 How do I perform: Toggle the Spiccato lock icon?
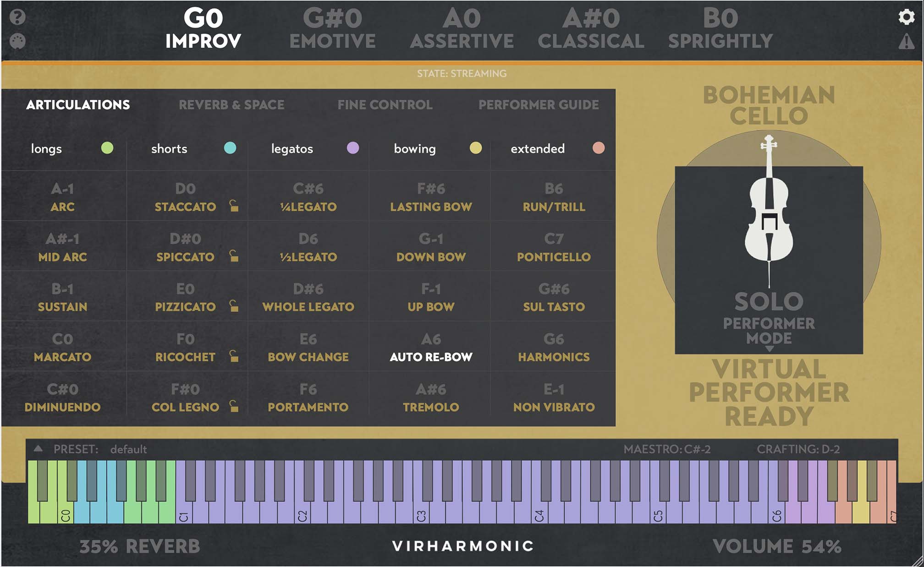pos(234,256)
